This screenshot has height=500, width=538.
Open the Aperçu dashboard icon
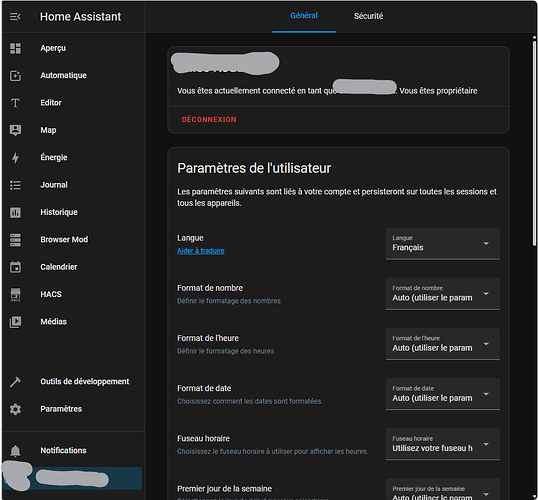point(15,48)
